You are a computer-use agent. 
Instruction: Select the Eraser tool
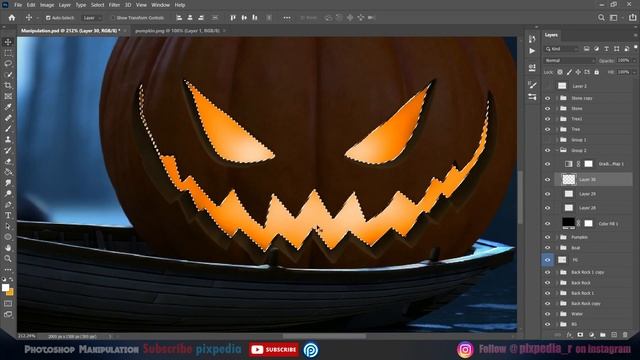[8, 161]
